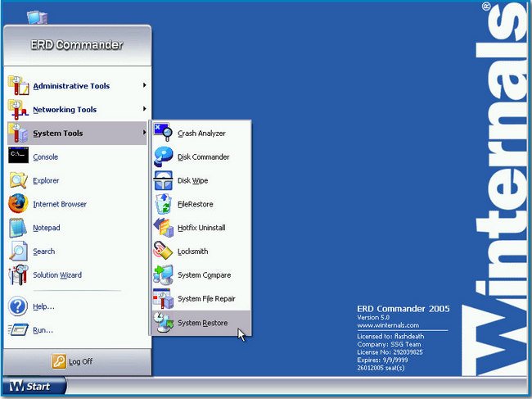Open Help... menu entry

(77, 306)
